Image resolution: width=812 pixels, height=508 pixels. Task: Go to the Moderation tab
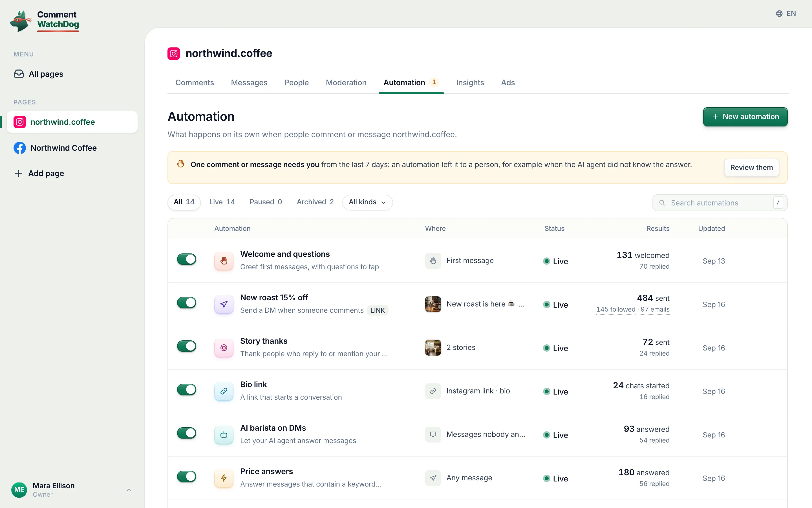click(x=346, y=83)
